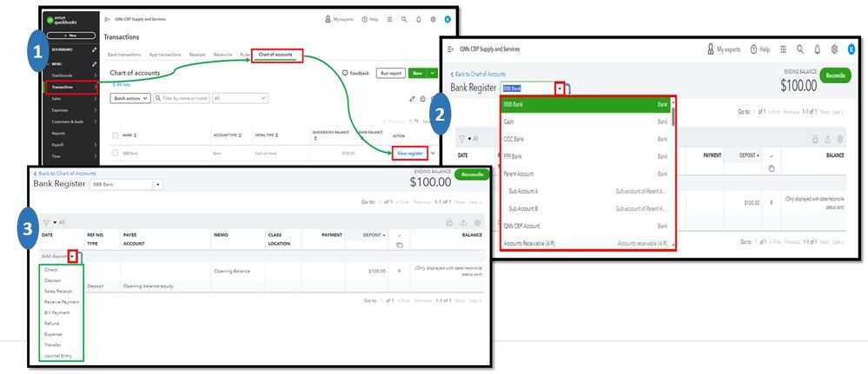Click the print icon above the accounts table

(x=423, y=98)
